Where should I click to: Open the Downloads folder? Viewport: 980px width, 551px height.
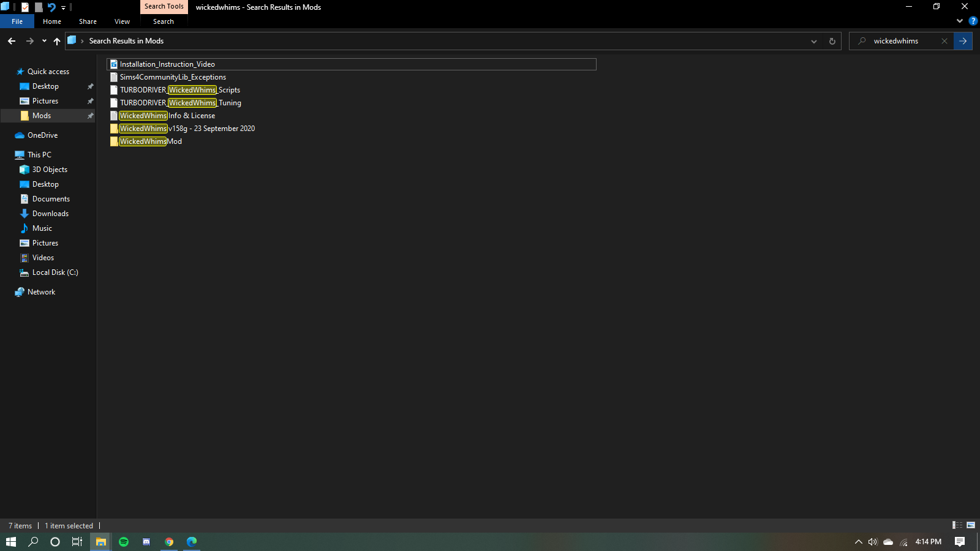[50, 214]
